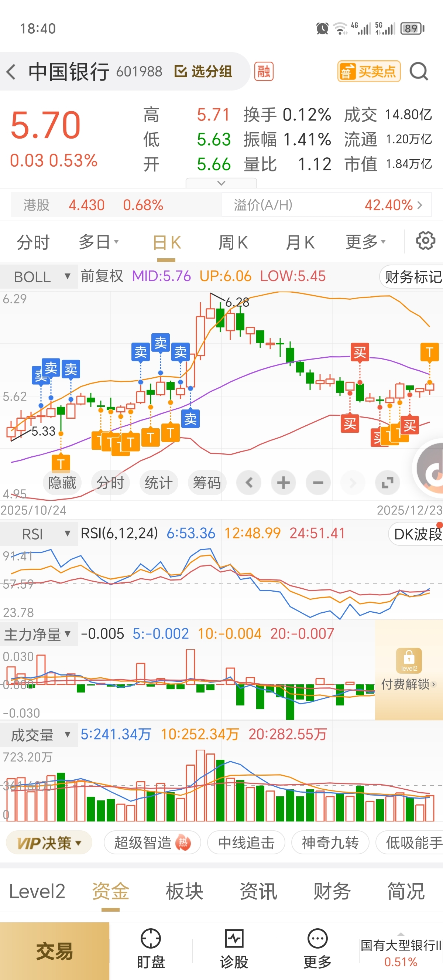Expand chart to fullscreen icon
Image resolution: width=443 pixels, height=980 pixels.
[388, 483]
